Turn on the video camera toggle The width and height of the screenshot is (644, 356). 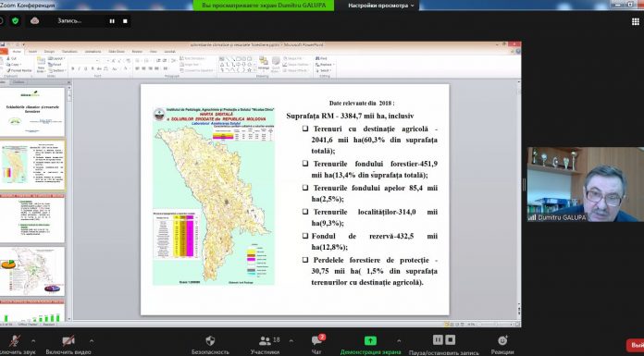pos(68,340)
